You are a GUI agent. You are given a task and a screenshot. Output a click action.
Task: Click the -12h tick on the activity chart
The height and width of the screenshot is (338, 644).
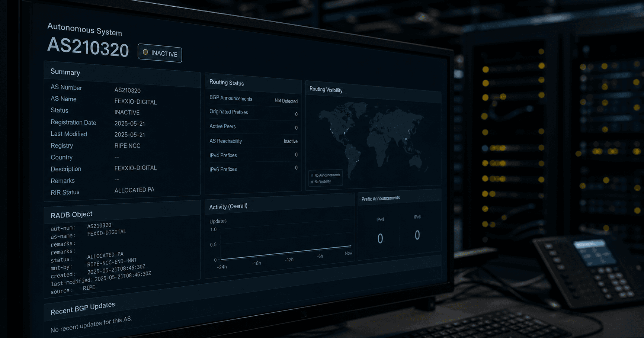coord(289,260)
